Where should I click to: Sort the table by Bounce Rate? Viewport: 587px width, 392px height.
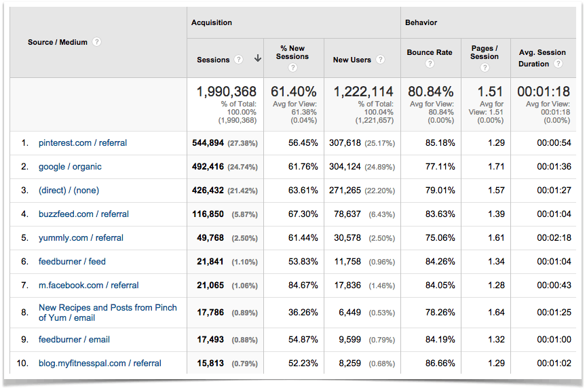tap(430, 52)
